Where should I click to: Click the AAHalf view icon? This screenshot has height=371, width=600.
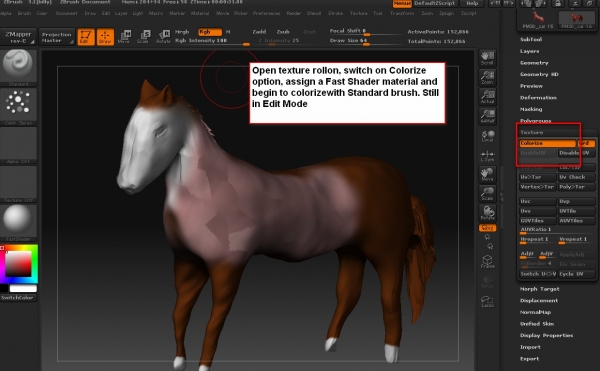pyautogui.click(x=488, y=116)
